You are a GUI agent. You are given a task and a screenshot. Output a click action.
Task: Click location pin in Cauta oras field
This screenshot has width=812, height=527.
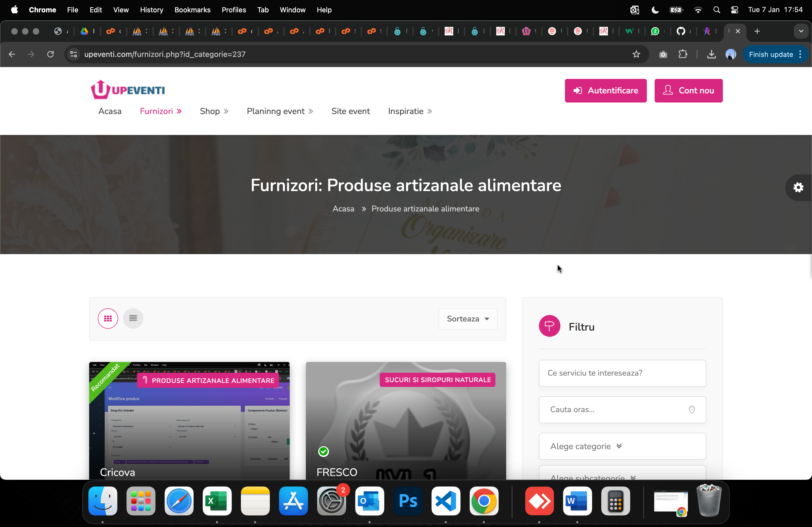coord(691,409)
